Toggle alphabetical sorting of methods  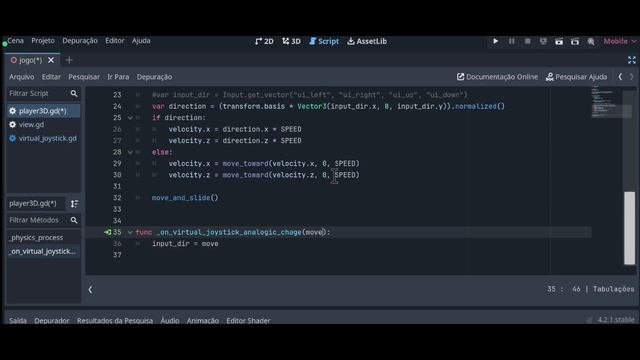(x=74, y=203)
